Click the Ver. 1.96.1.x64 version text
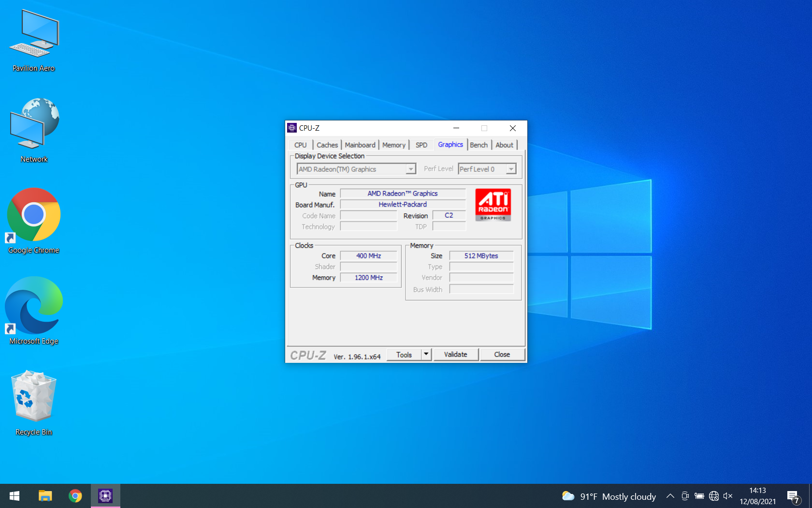Viewport: 812px width, 508px height. (357, 357)
